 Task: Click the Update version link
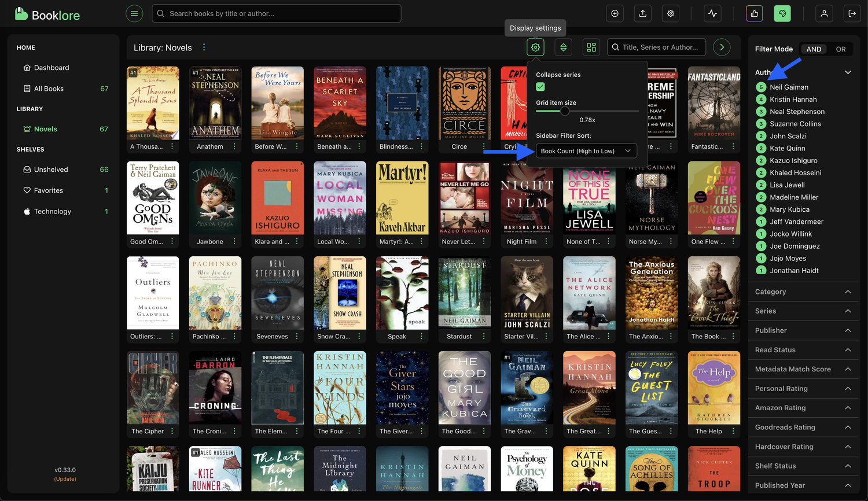click(x=65, y=479)
